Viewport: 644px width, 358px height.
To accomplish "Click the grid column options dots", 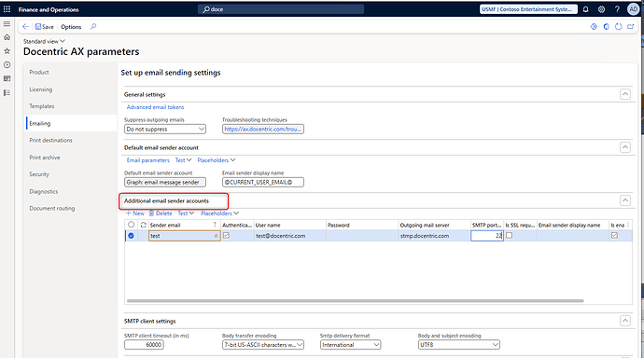I will pyautogui.click(x=628, y=225).
